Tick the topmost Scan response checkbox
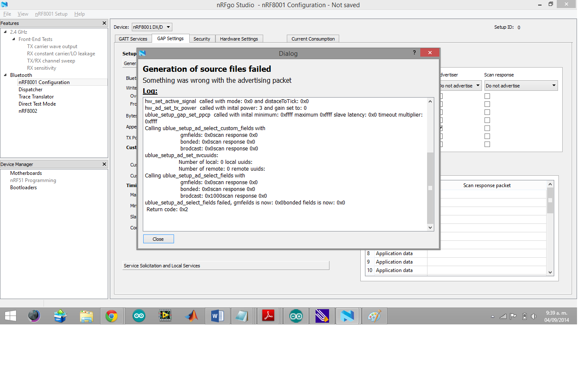This screenshot has width=588, height=381. (487, 96)
